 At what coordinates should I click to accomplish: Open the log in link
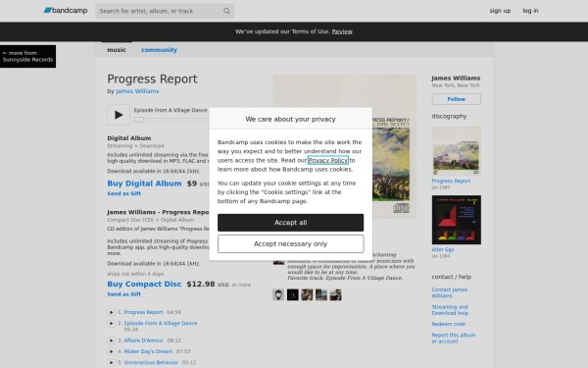[530, 11]
